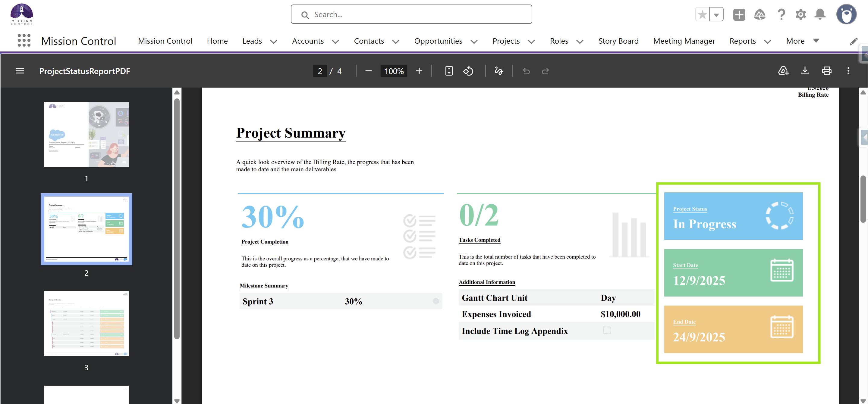Viewport: 868px width, 404px height.
Task: Select page 3 thumbnail
Action: coord(86,324)
